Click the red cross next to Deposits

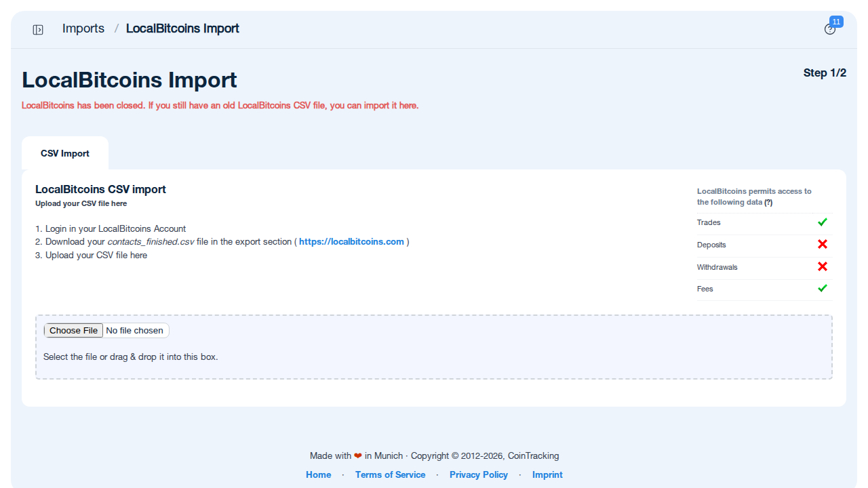(x=823, y=244)
